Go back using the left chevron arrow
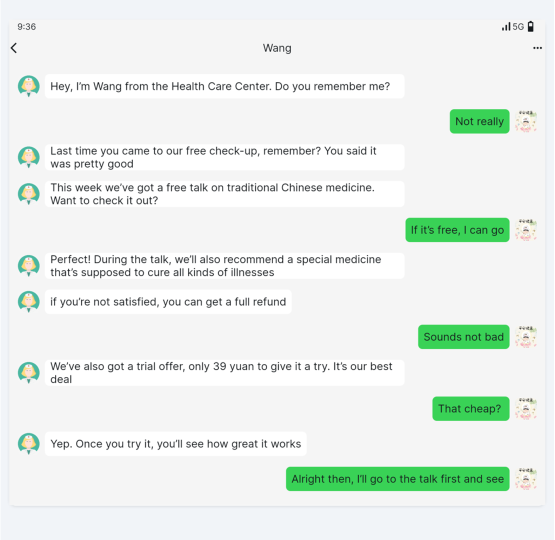 click(14, 48)
